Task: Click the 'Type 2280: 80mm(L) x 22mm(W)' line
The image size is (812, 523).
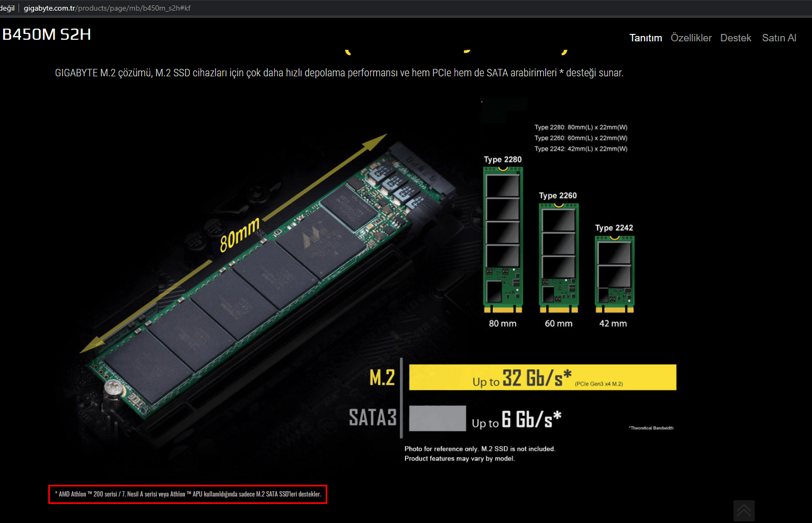Action: (581, 127)
